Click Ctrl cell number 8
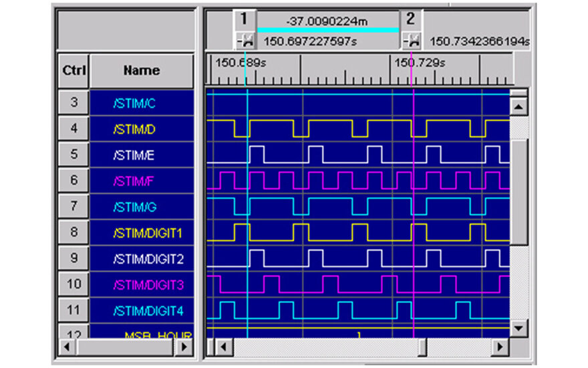Image resolution: width=588 pixels, height=368 pixels. 74,232
